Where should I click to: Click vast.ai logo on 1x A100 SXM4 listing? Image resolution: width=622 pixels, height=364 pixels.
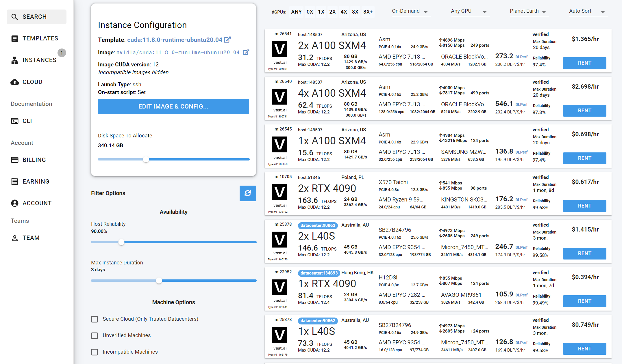pos(279,145)
